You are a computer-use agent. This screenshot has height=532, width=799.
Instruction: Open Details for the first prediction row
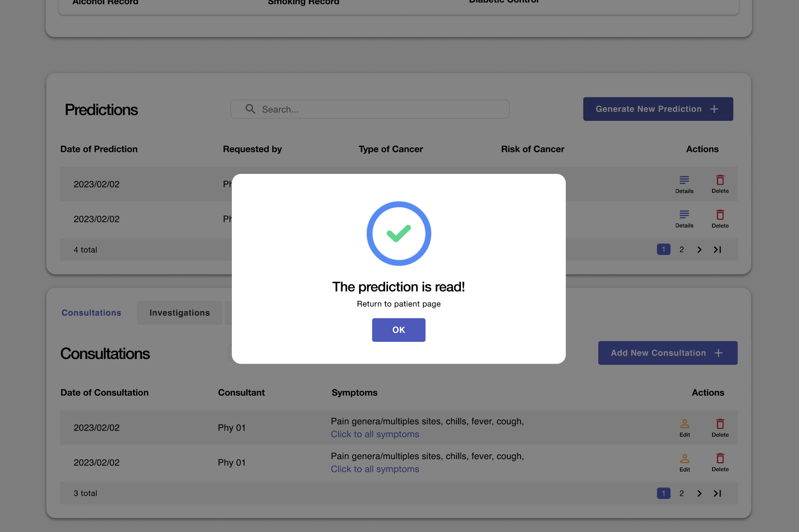pos(684,184)
